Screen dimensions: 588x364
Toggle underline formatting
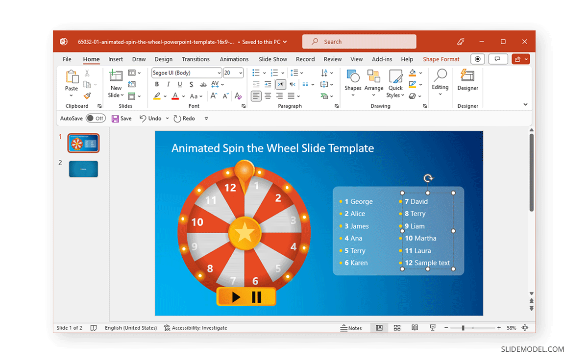[180, 84]
